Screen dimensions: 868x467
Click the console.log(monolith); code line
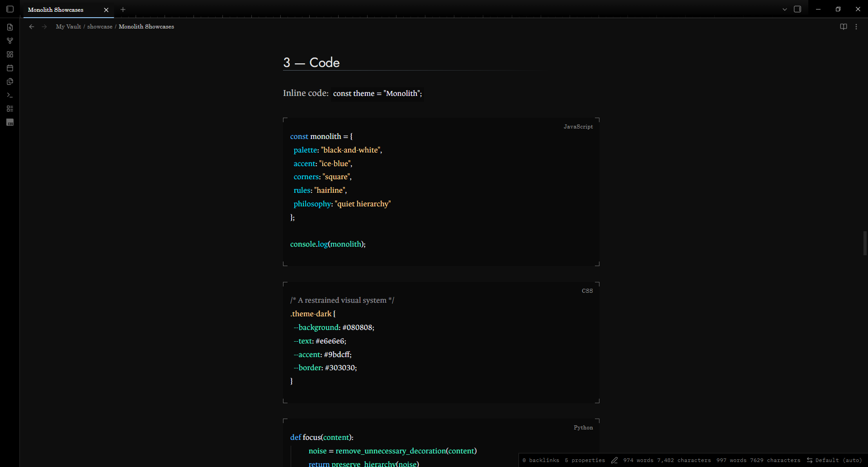(328, 244)
